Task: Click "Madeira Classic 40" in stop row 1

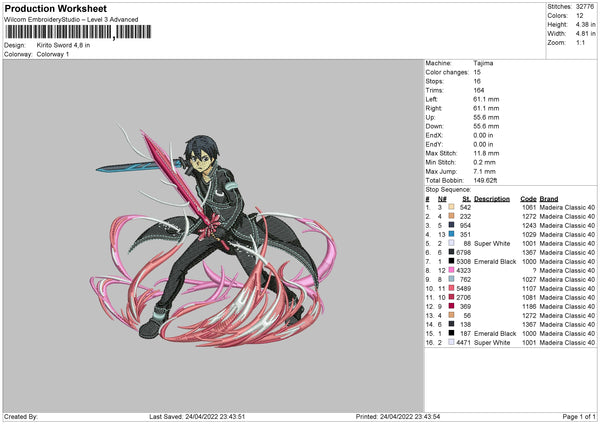Action: pos(567,207)
